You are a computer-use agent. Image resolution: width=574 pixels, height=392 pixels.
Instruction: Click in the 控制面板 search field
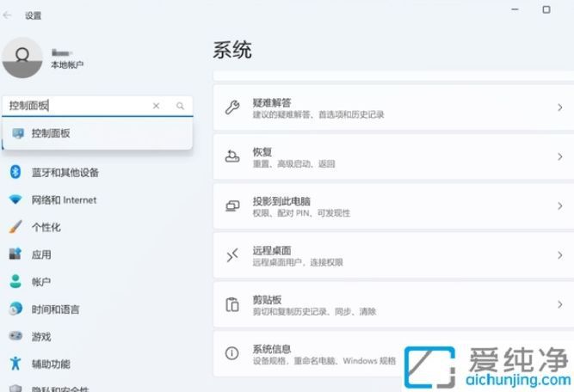97,106
